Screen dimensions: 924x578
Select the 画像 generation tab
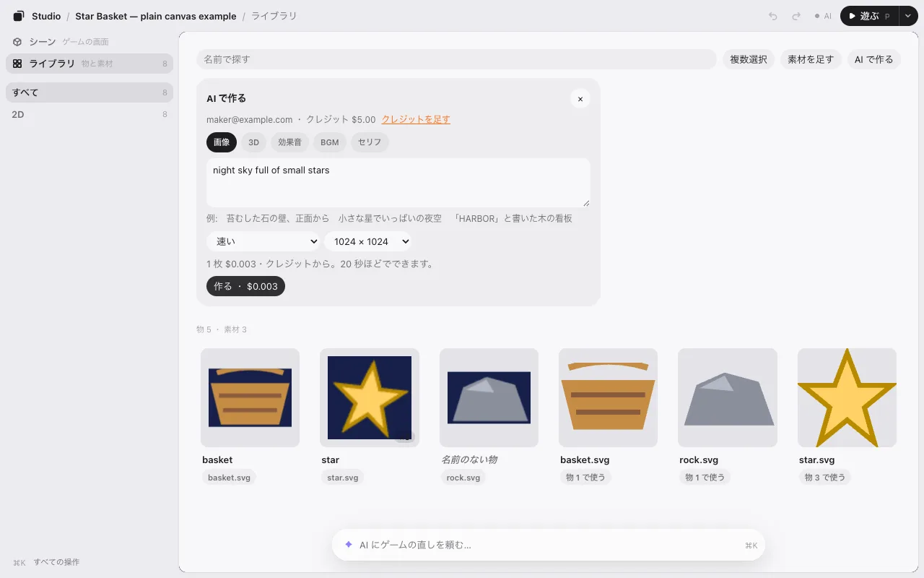[222, 142]
